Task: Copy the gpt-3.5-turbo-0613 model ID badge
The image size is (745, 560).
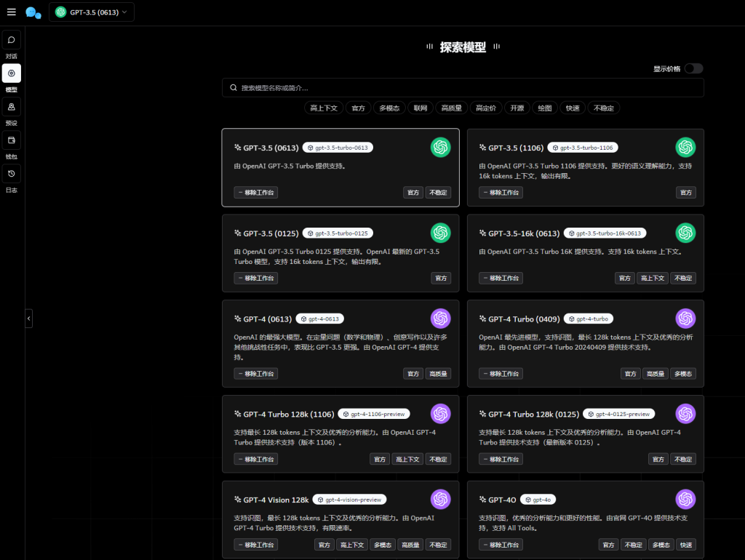Action: point(338,148)
